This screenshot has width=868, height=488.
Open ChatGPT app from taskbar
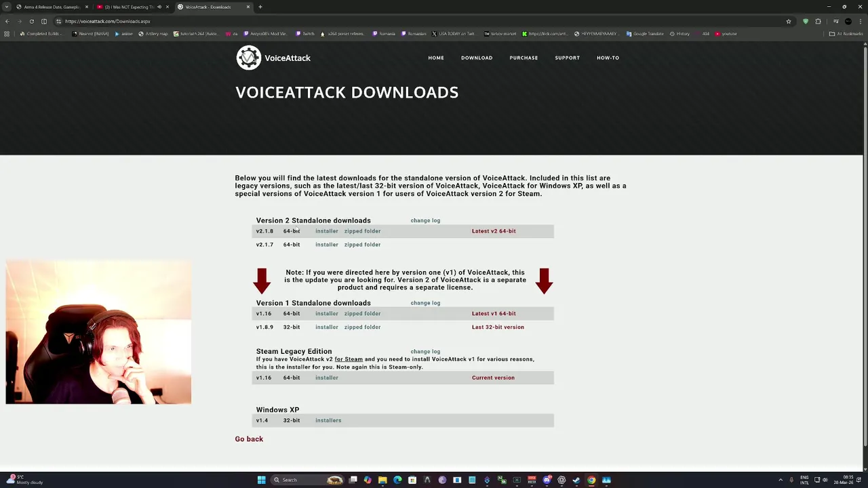[561, 480]
